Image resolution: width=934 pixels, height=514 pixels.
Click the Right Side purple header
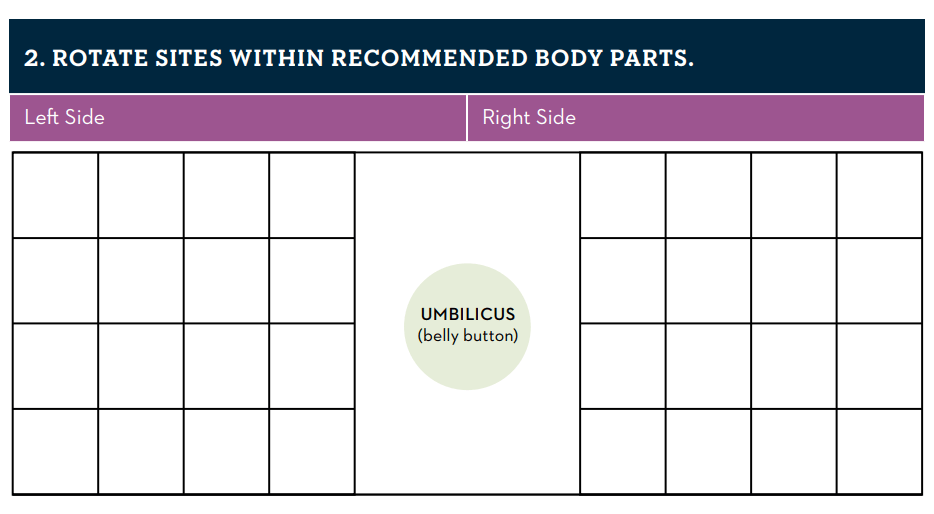tap(695, 118)
